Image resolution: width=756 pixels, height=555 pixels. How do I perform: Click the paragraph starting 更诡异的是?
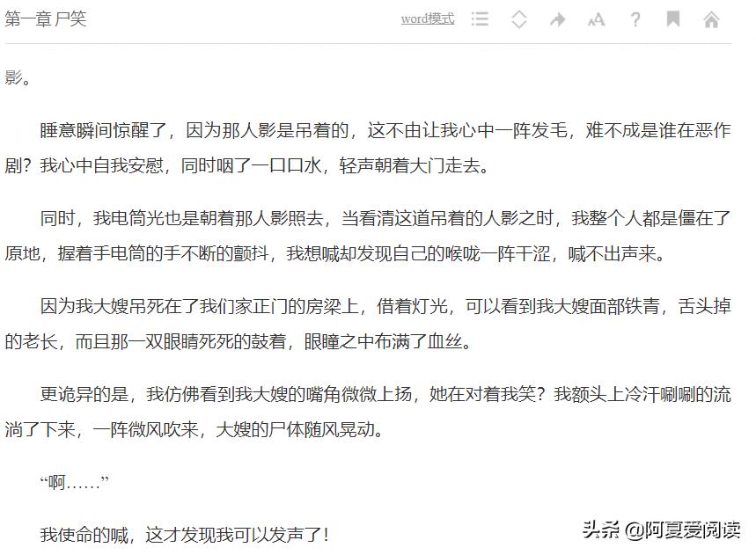368,412
